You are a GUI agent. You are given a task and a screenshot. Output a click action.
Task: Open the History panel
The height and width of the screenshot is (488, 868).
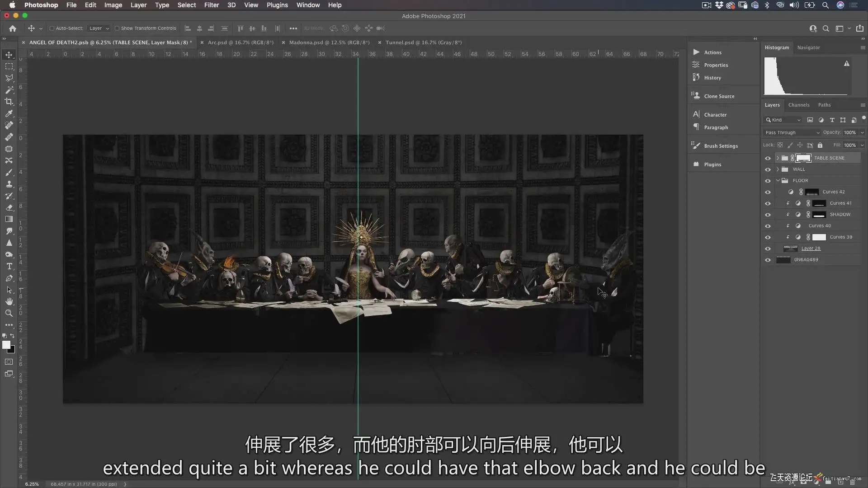tap(712, 78)
